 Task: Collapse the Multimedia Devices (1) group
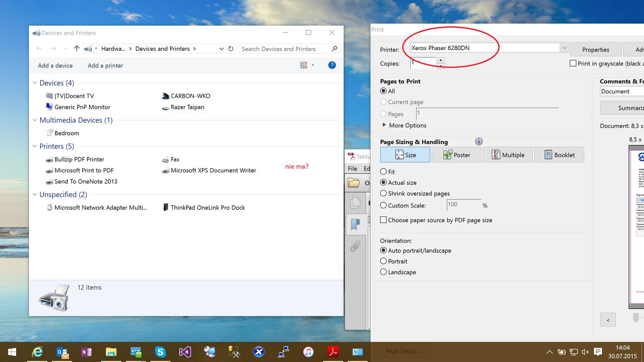34,120
